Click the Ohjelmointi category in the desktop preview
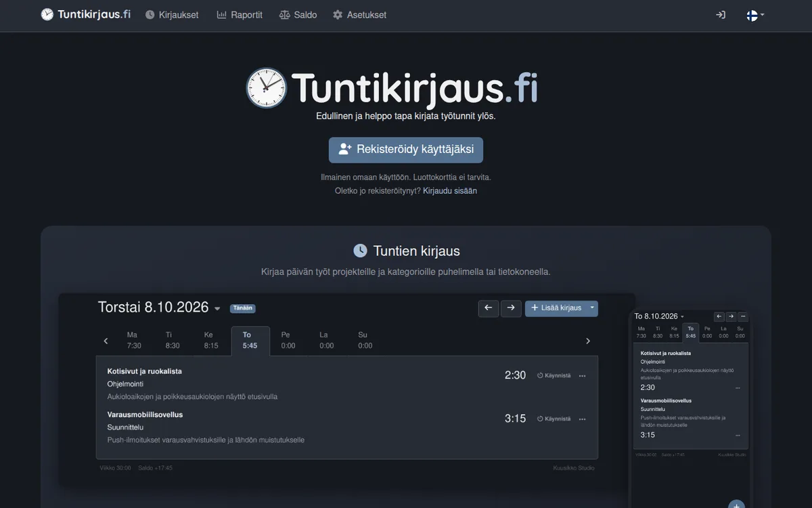This screenshot has width=812, height=508. pyautogui.click(x=125, y=384)
